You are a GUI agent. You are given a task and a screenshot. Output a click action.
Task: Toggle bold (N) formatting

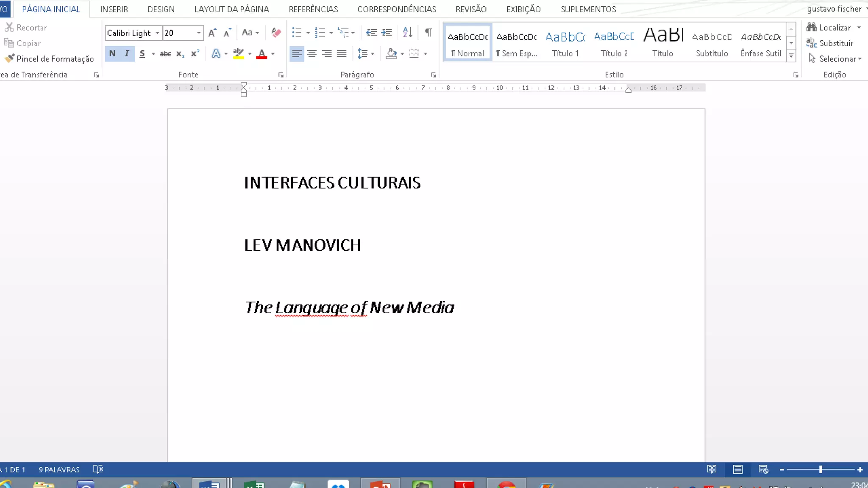pos(112,54)
